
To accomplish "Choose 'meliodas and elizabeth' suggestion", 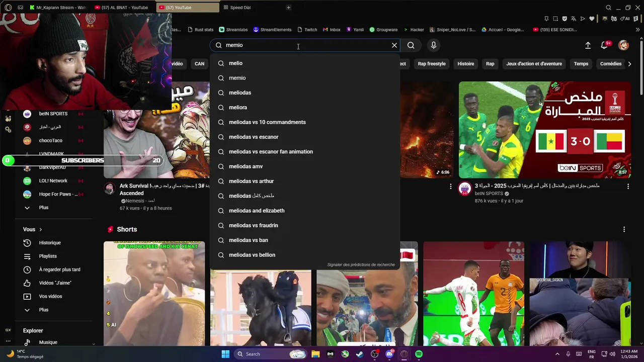I will (305, 211).
